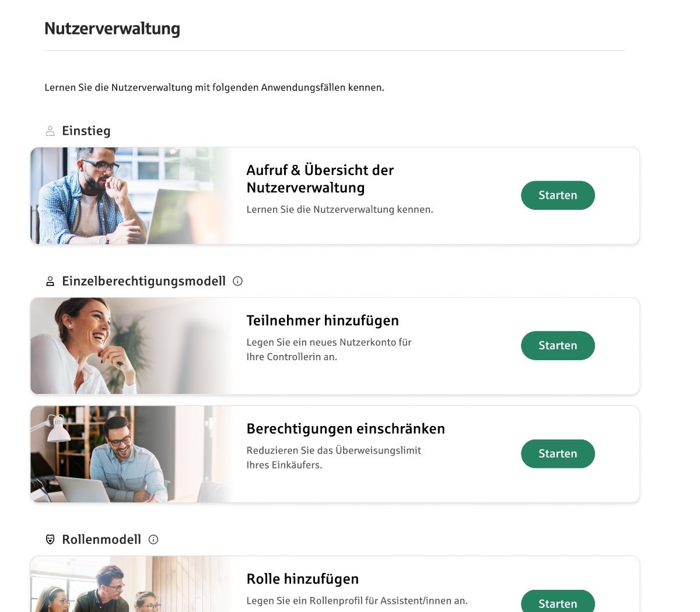This screenshot has height=612, width=700.
Task: Open the info icon next to Rollenmodell
Action: click(x=153, y=540)
